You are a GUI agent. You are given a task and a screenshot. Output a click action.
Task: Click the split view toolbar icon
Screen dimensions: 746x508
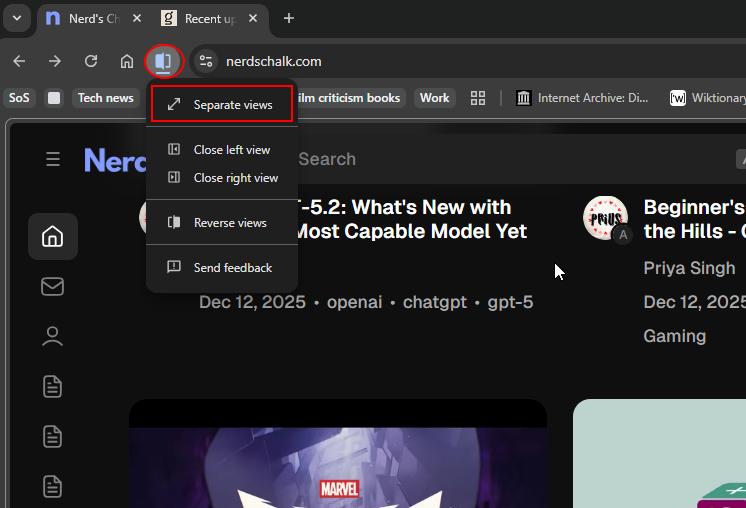point(163,61)
